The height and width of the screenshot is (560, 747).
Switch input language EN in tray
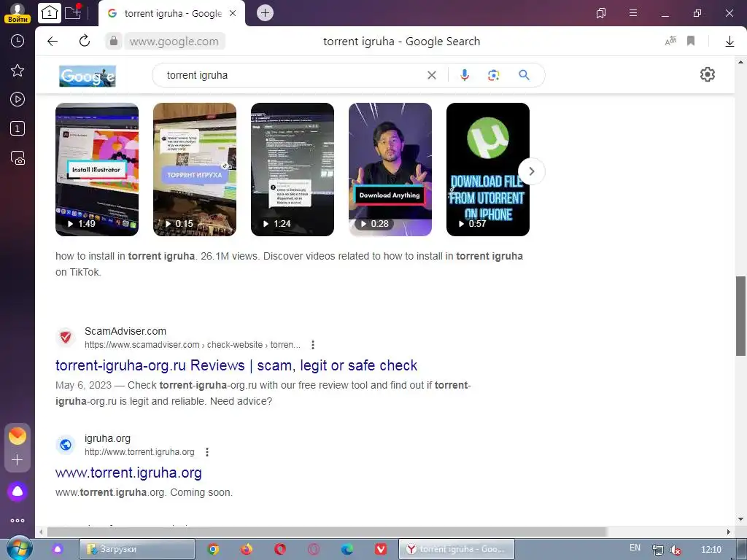pos(635,548)
